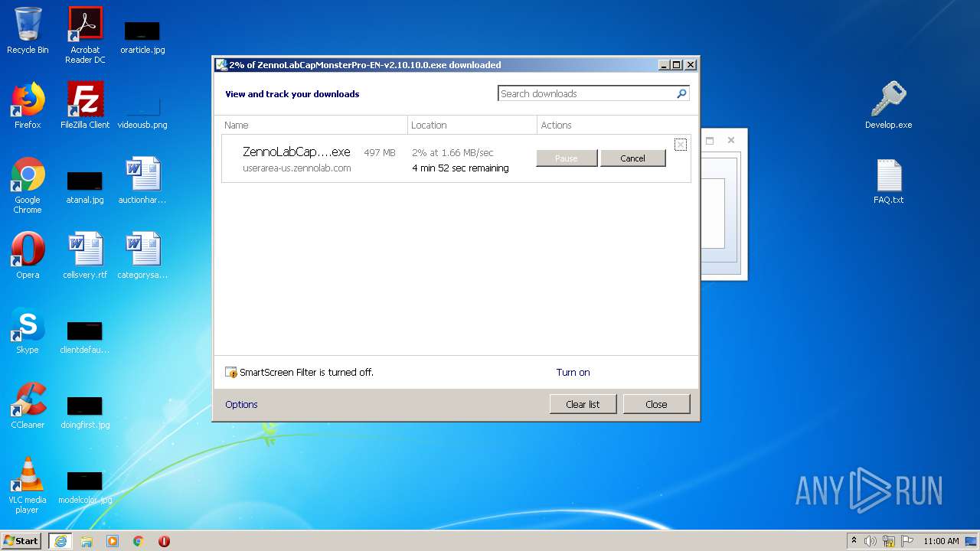Click the 4 min 52 sec remaining text
Image resolution: width=980 pixels, height=551 pixels.
pos(460,168)
